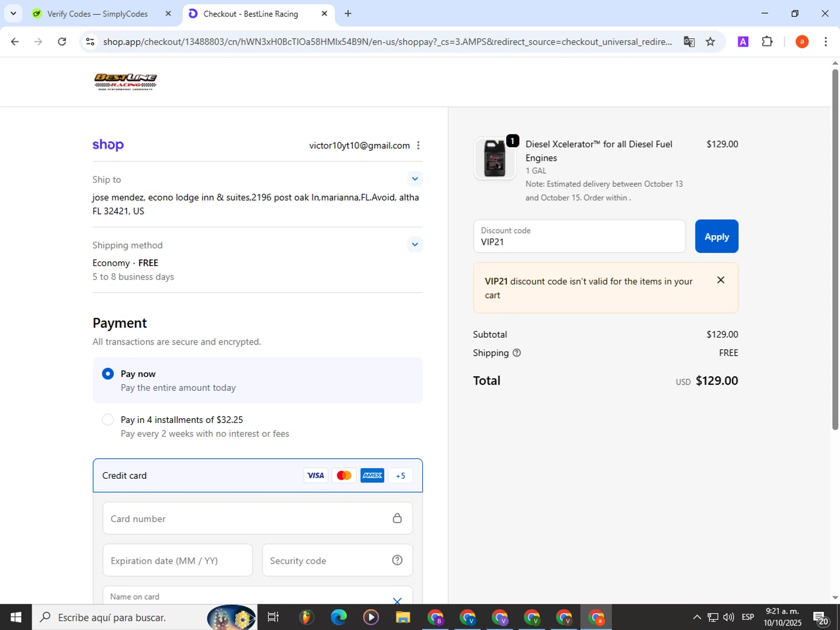Click the Economy · FREE shipping text
Image resolution: width=840 pixels, height=630 pixels.
[125, 263]
